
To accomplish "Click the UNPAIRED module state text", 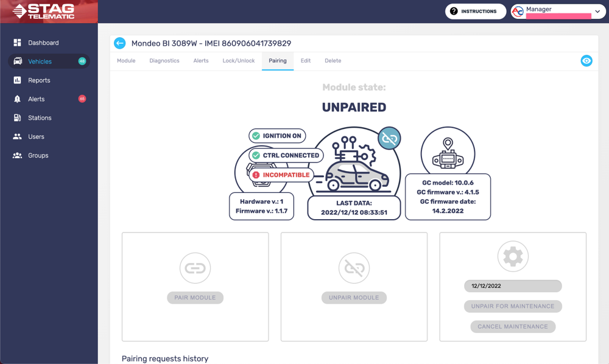I will coord(354,107).
